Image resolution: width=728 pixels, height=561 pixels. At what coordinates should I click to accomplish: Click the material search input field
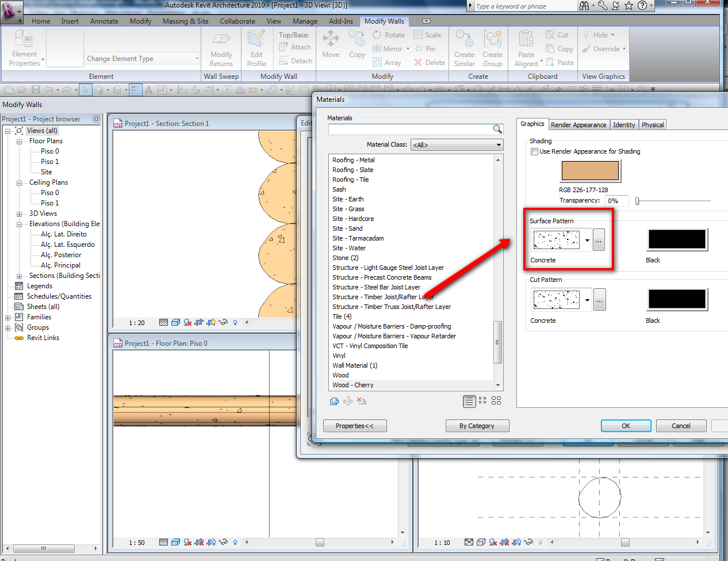(410, 129)
